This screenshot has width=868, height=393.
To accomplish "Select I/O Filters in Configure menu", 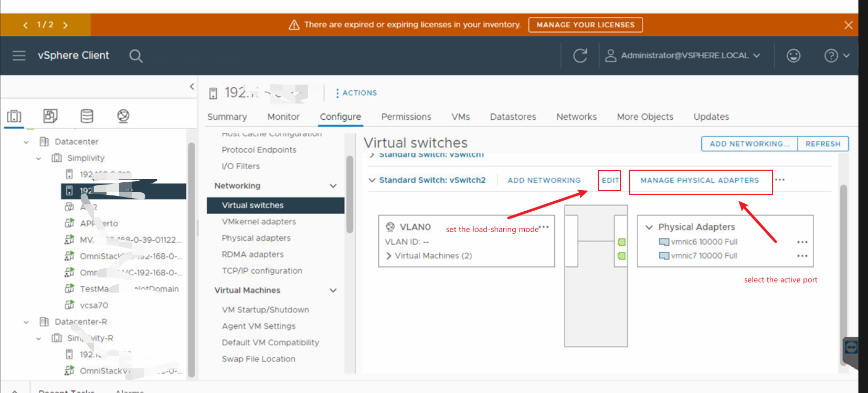I will point(240,166).
